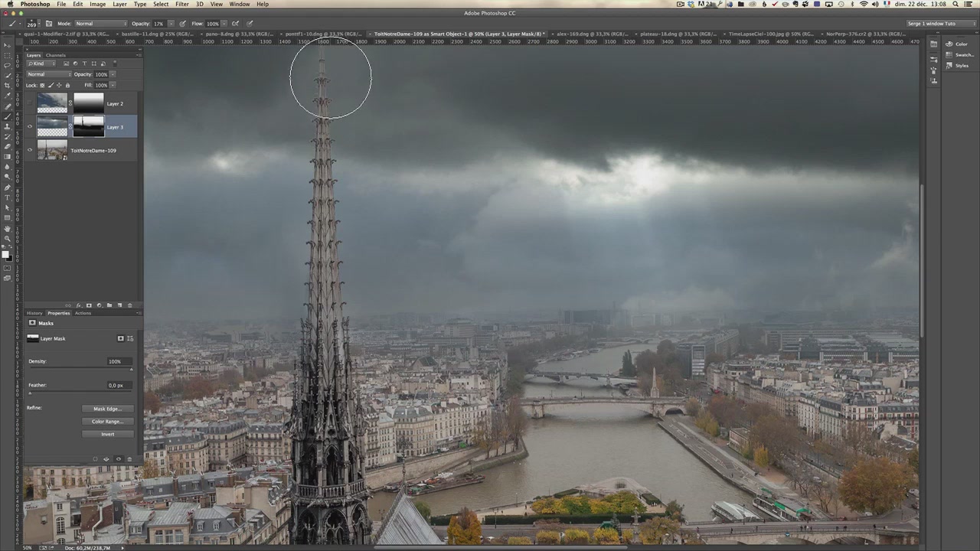
Task: Click the Apply mask icon in Properties panel
Action: (106, 459)
